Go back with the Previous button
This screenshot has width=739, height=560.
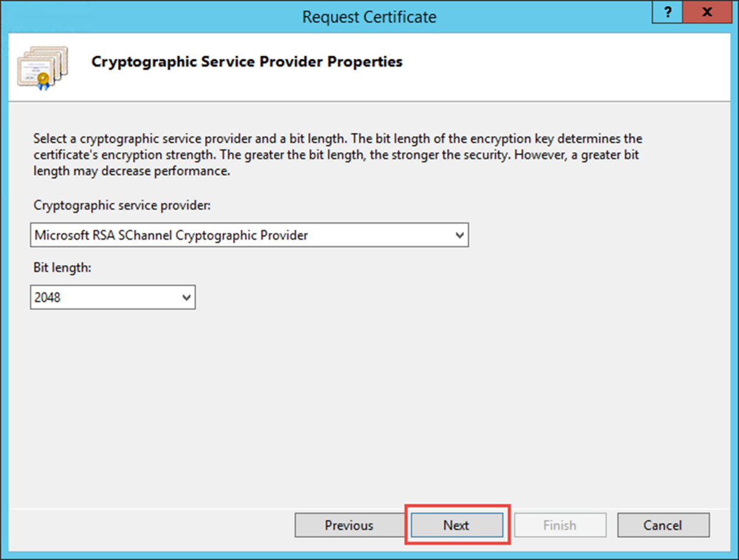[x=349, y=525]
